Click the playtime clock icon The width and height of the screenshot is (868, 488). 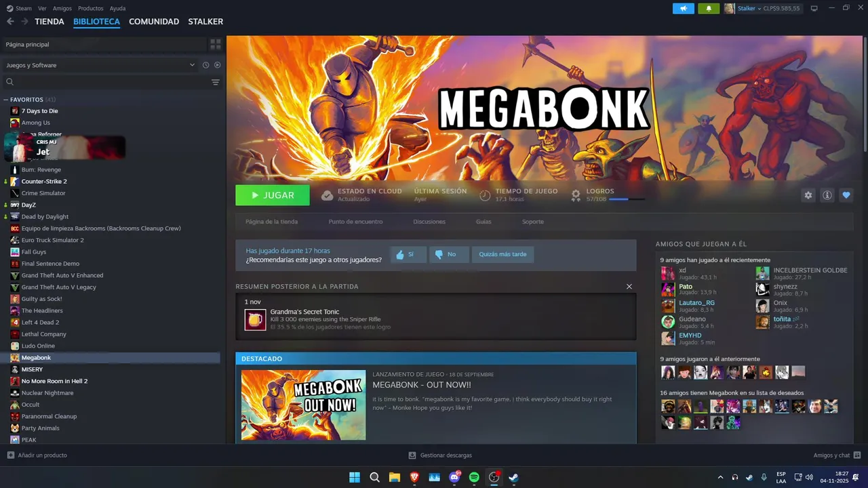point(485,195)
